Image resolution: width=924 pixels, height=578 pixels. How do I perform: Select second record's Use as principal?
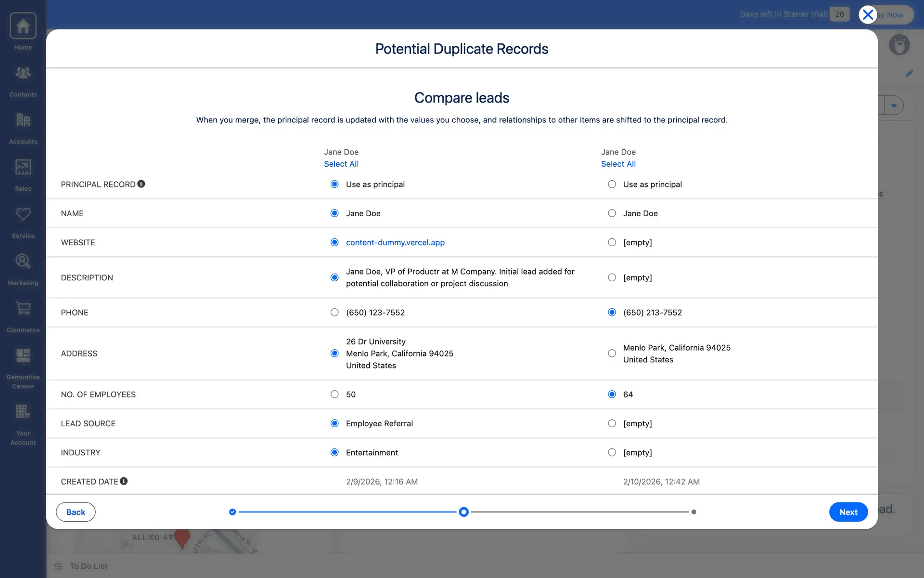coord(612,184)
